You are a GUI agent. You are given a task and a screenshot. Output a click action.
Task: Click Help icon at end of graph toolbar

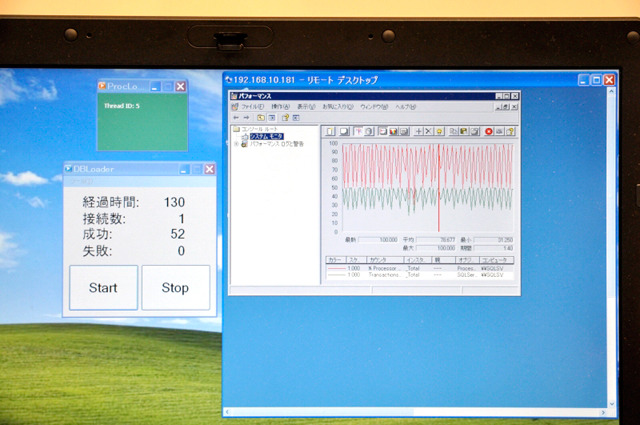click(x=510, y=131)
